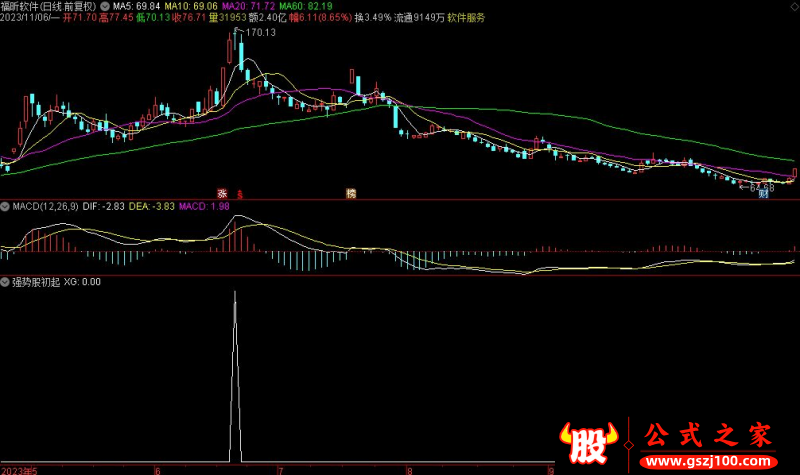The width and height of the screenshot is (800, 475).
Task: Click the 64.68 low price marker
Action: [762, 188]
